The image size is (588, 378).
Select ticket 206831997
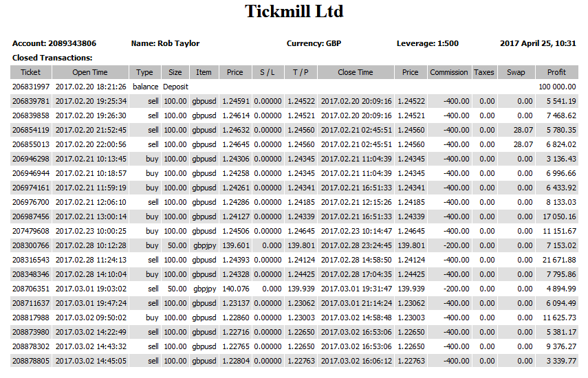(31, 87)
